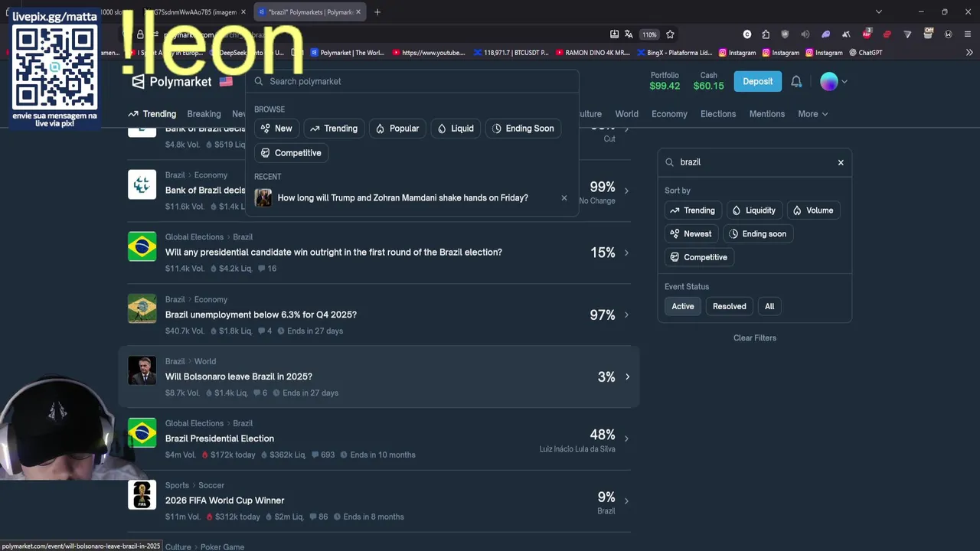This screenshot has width=980, height=551.
Task: Sort by Newest
Action: click(691, 234)
